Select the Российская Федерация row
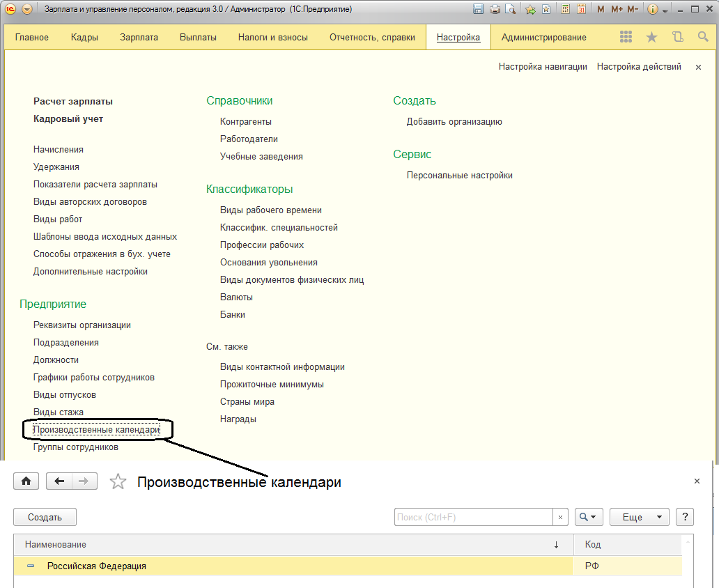 pos(97,566)
